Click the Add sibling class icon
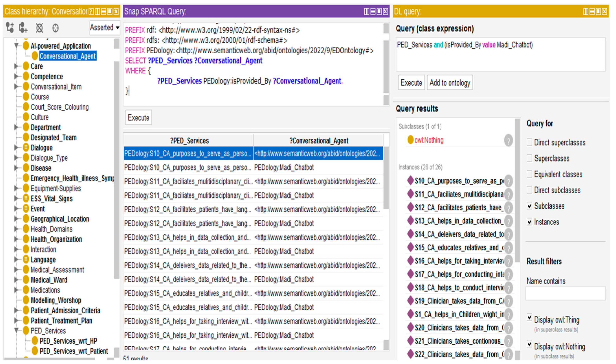This screenshot has width=616, height=364. click(x=23, y=28)
